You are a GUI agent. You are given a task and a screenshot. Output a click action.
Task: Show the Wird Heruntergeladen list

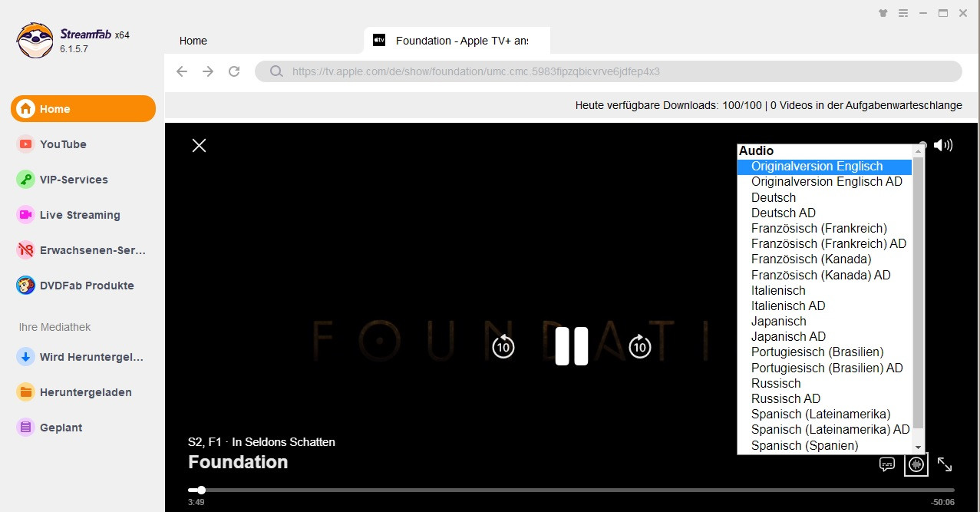(x=83, y=357)
